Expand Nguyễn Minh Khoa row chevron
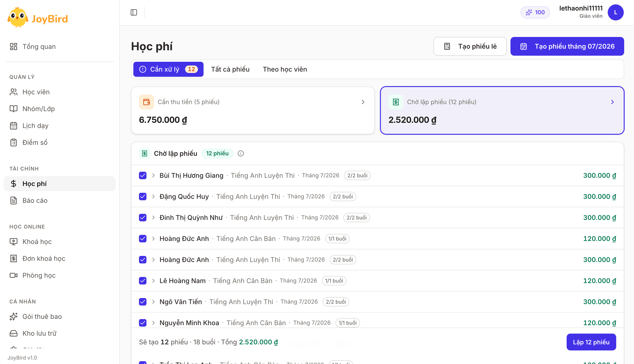 coord(153,323)
